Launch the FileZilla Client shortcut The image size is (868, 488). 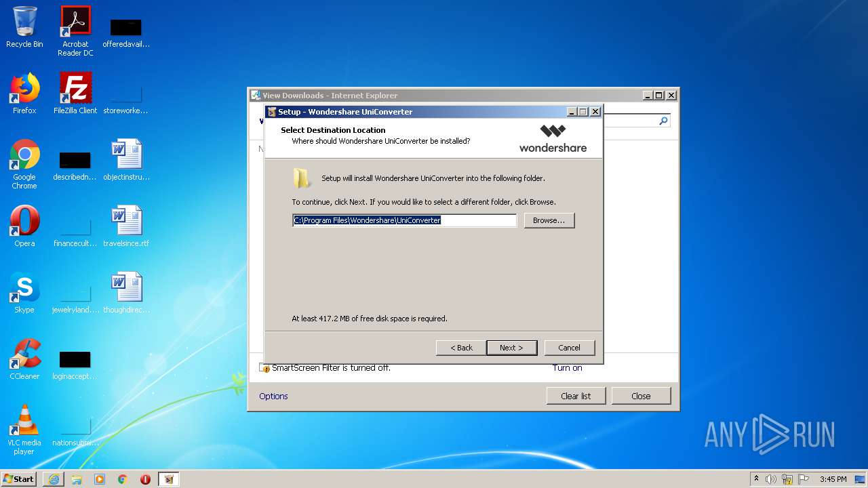(75, 94)
